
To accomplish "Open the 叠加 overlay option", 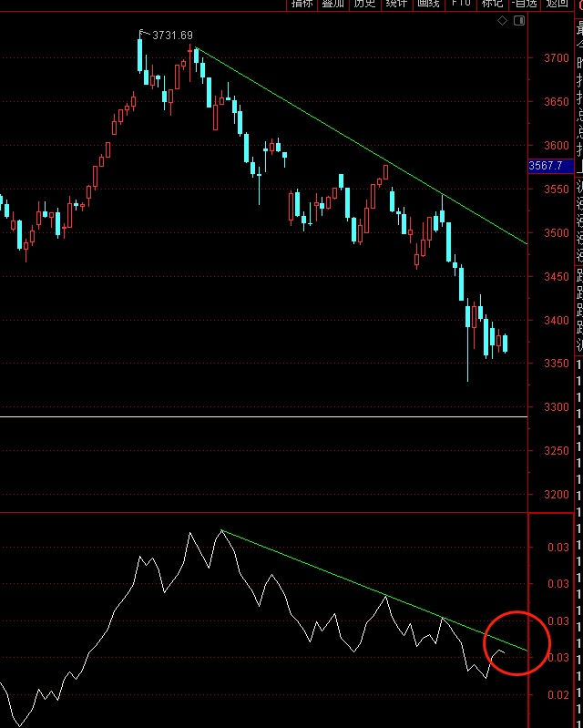I will (333, 4).
